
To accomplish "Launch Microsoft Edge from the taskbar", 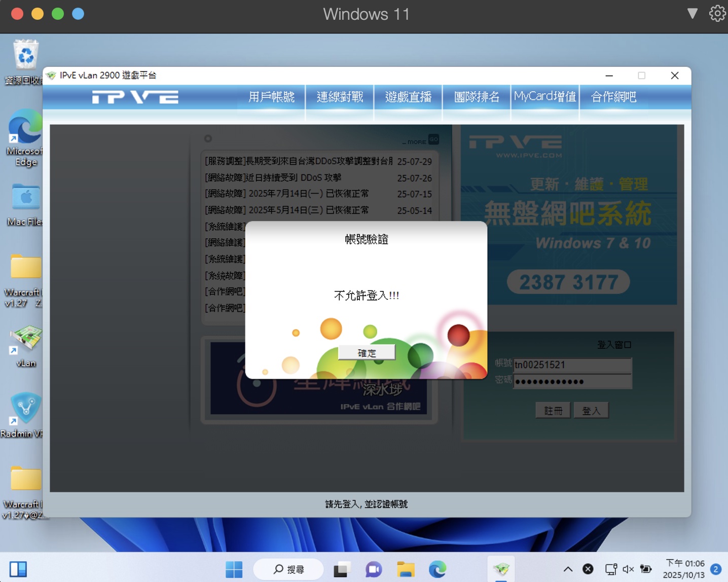I will 438,569.
